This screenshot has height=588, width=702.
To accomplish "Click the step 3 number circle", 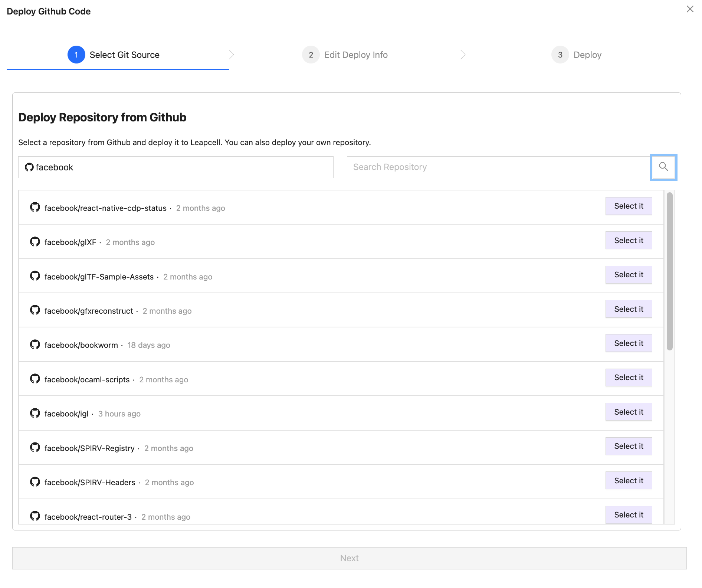I will tap(560, 55).
